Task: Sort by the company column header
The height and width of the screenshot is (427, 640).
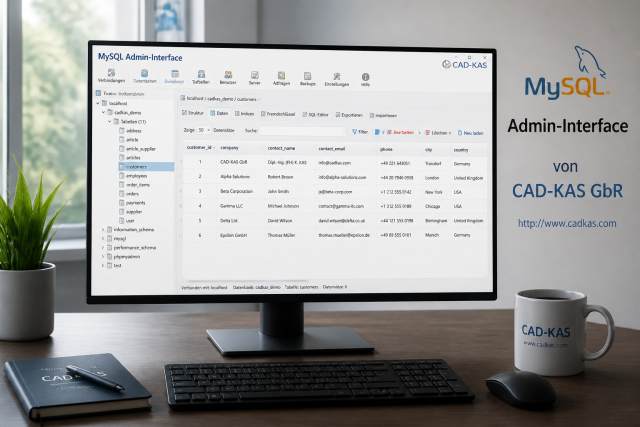Action: point(229,148)
